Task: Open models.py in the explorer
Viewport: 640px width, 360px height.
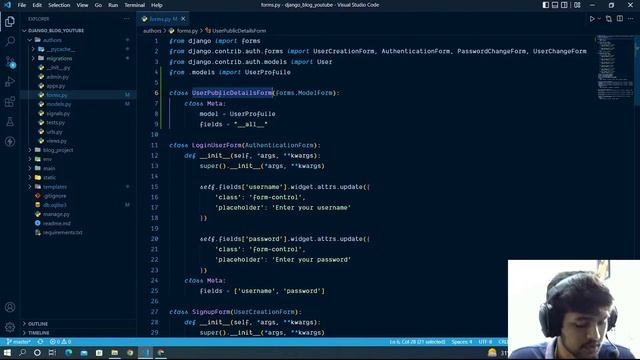Action: pos(58,104)
